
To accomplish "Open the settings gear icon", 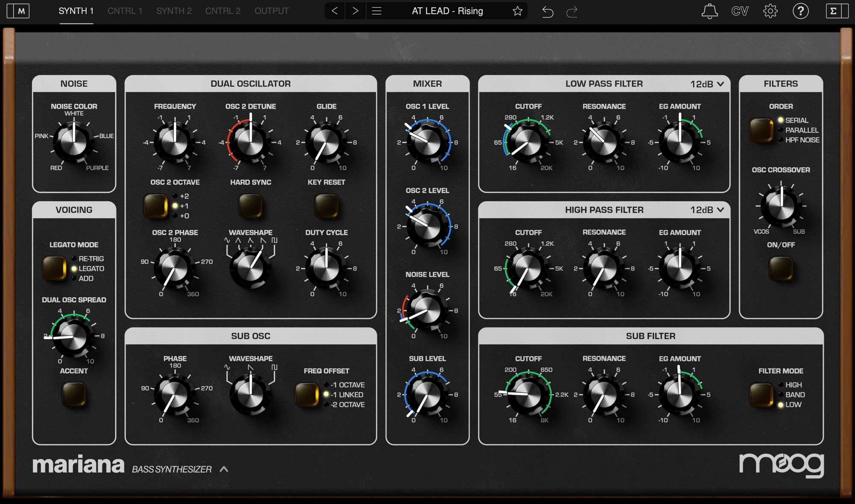I will [770, 11].
